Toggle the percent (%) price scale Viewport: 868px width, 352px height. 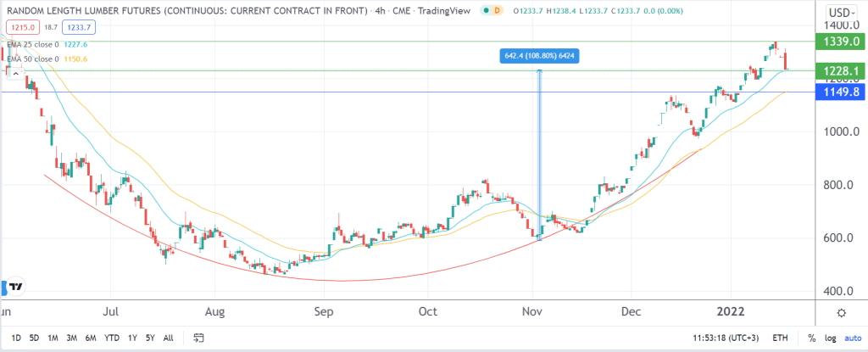[x=811, y=338]
